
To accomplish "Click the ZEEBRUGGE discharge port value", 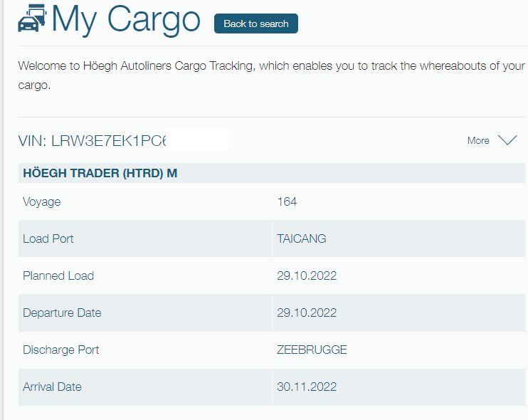I will (x=312, y=350).
